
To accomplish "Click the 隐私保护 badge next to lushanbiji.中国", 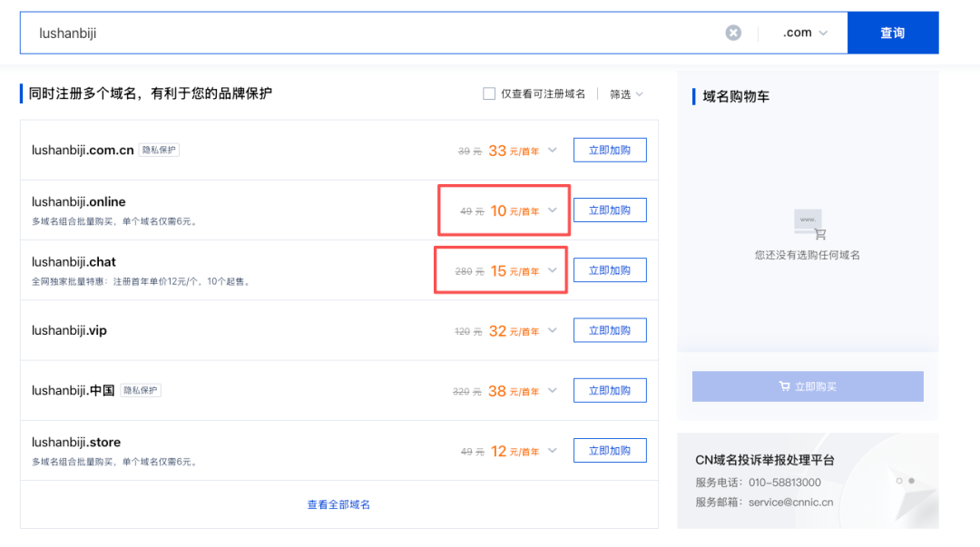I will click(141, 390).
